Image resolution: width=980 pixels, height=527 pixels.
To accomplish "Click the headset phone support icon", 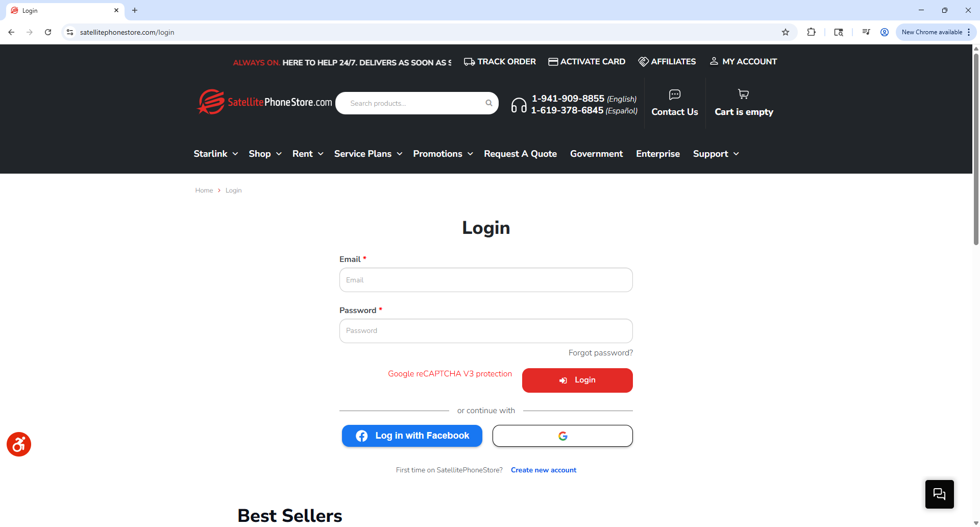I will [x=519, y=105].
